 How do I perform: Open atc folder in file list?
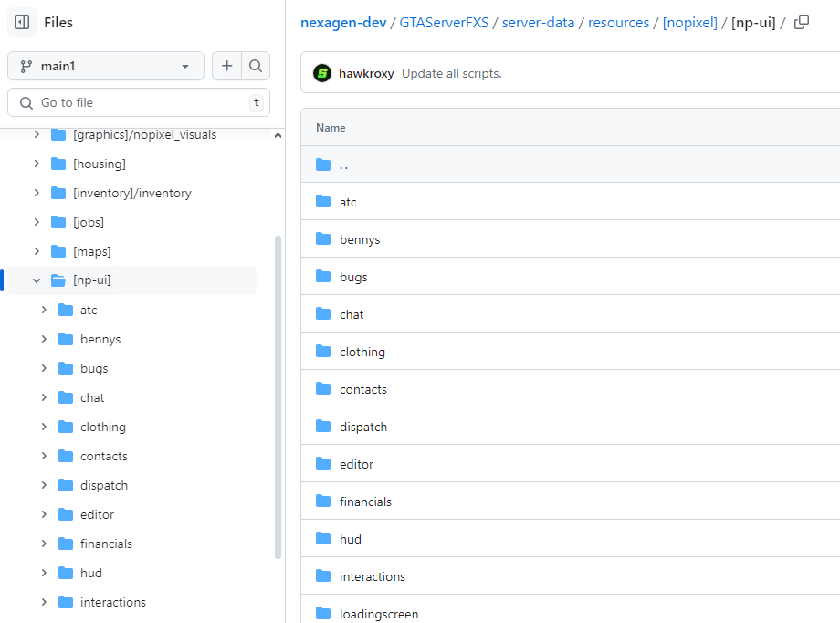click(x=348, y=202)
